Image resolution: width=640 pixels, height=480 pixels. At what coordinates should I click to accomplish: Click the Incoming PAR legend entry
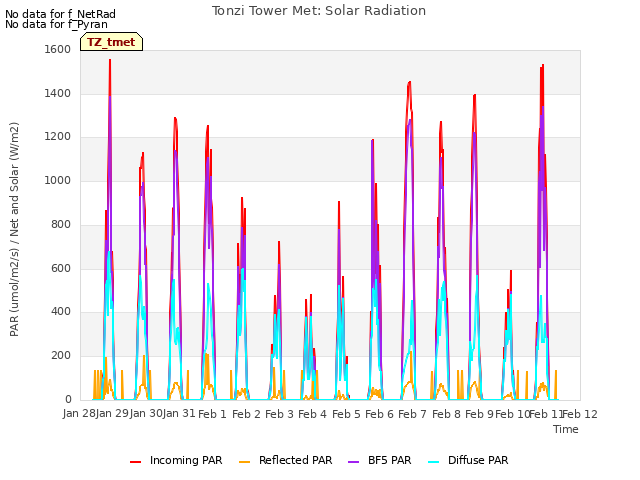[176, 460]
